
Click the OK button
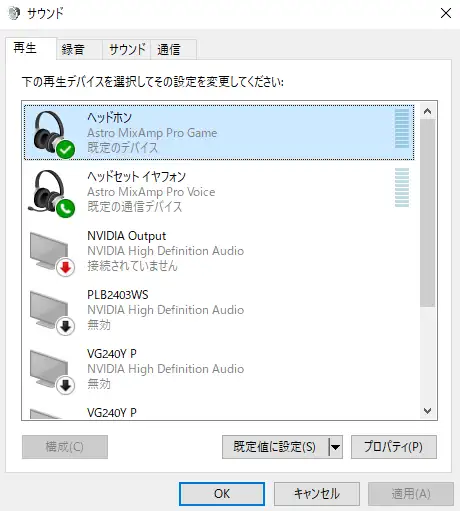[222, 494]
